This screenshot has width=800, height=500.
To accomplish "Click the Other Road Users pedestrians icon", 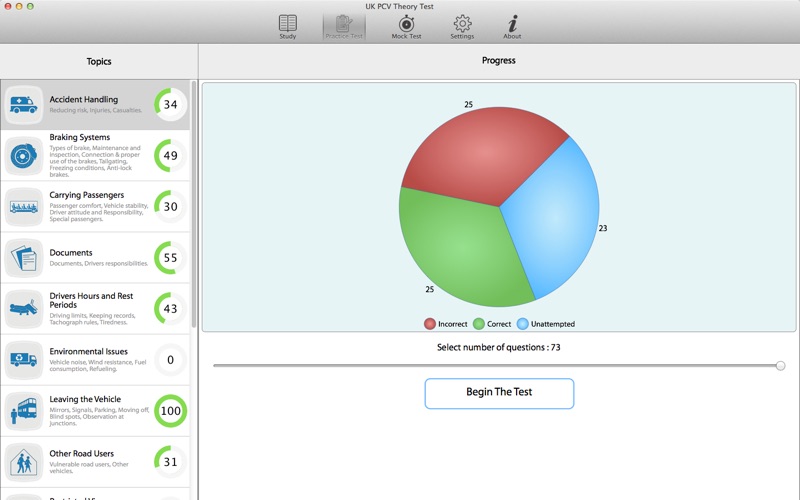I will coord(23,462).
